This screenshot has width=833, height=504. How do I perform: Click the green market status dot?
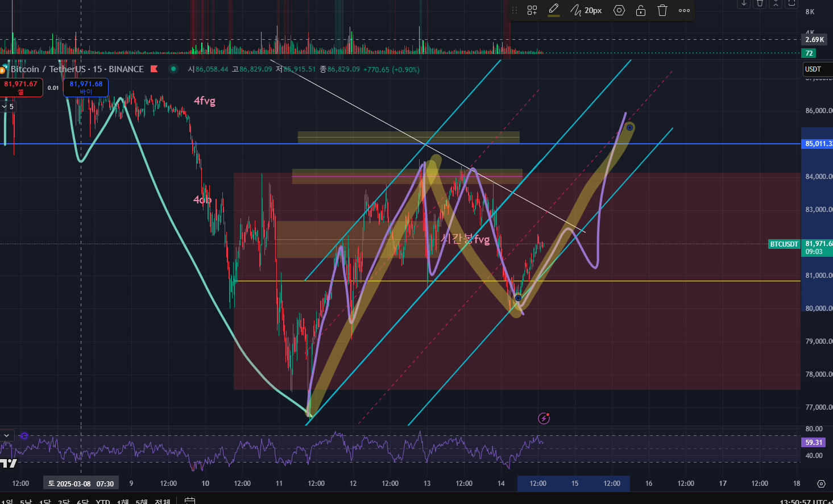coord(173,69)
